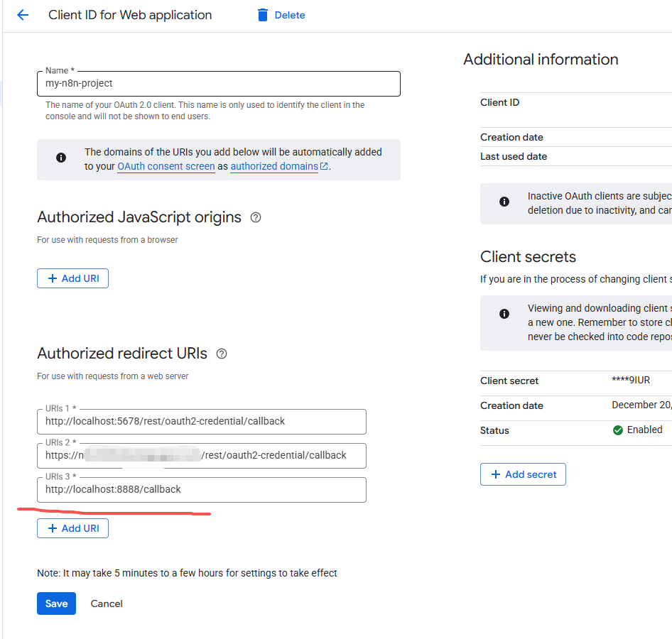672x639 pixels.
Task: Click info icon beside Inactive OAuth clients
Action: coord(504,202)
